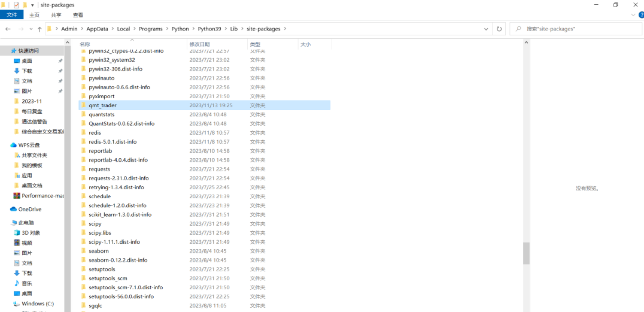Click the file list vertical scrollbar thumb
This screenshot has height=312, width=644.
pos(526,253)
